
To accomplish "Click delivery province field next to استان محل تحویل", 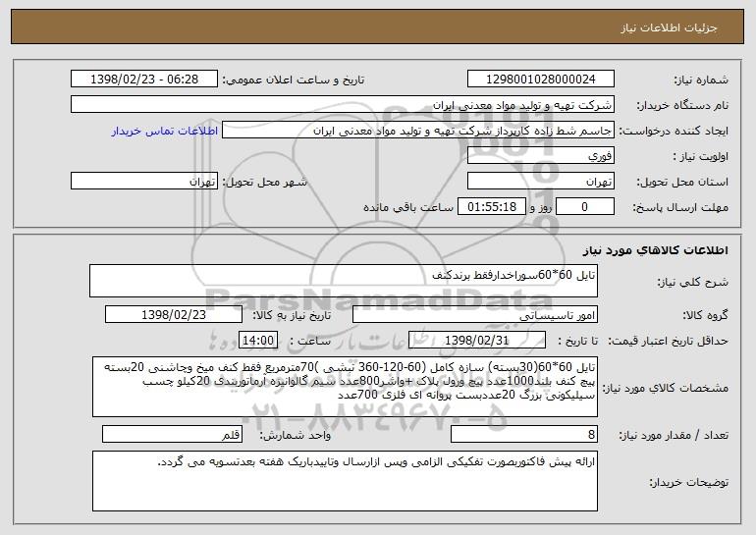I will click(x=540, y=182).
